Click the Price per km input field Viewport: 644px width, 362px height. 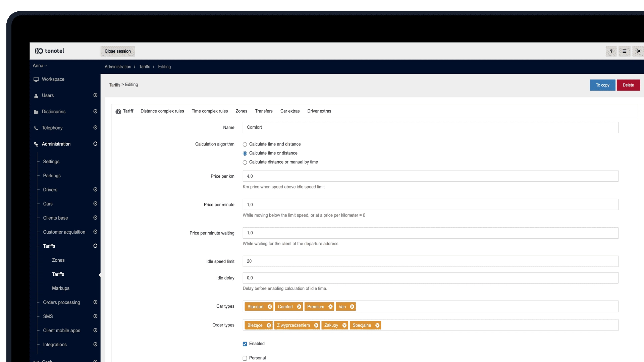coord(430,176)
